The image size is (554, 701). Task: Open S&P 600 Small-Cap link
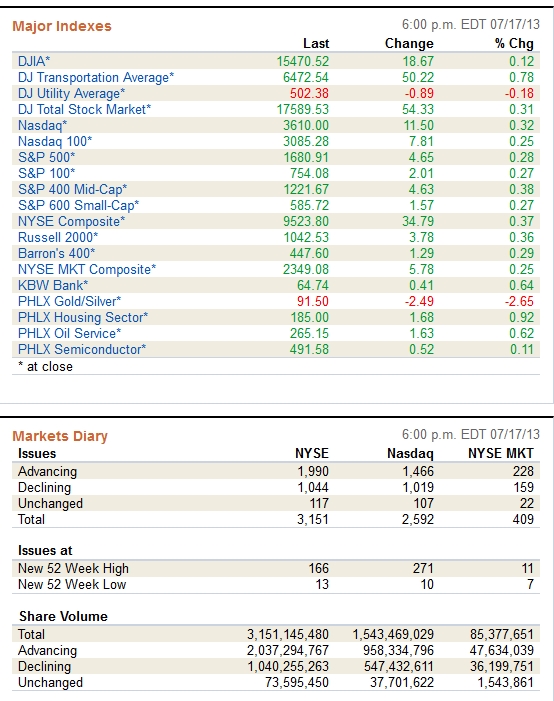tap(79, 206)
